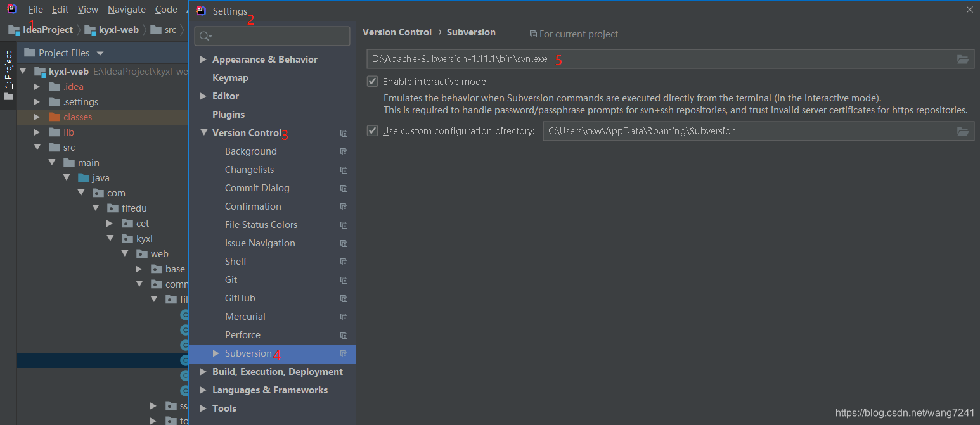Click the kyxl-web module folder icon in tree

(x=40, y=72)
